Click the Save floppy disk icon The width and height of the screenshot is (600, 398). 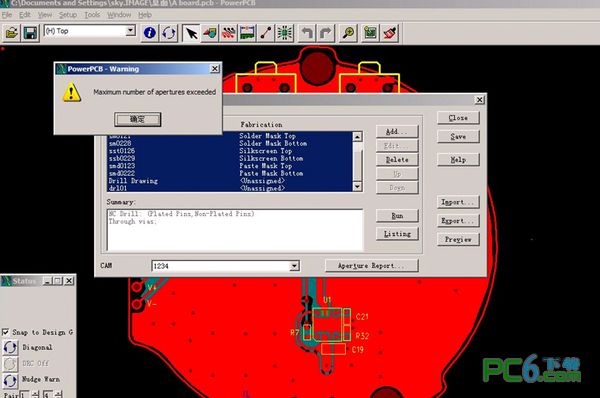pyautogui.click(x=31, y=33)
